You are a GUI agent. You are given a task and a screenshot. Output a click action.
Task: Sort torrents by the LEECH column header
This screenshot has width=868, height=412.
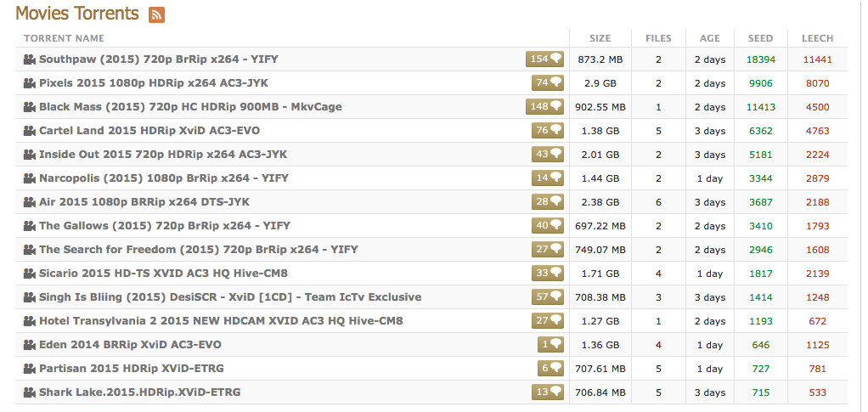coord(817,38)
